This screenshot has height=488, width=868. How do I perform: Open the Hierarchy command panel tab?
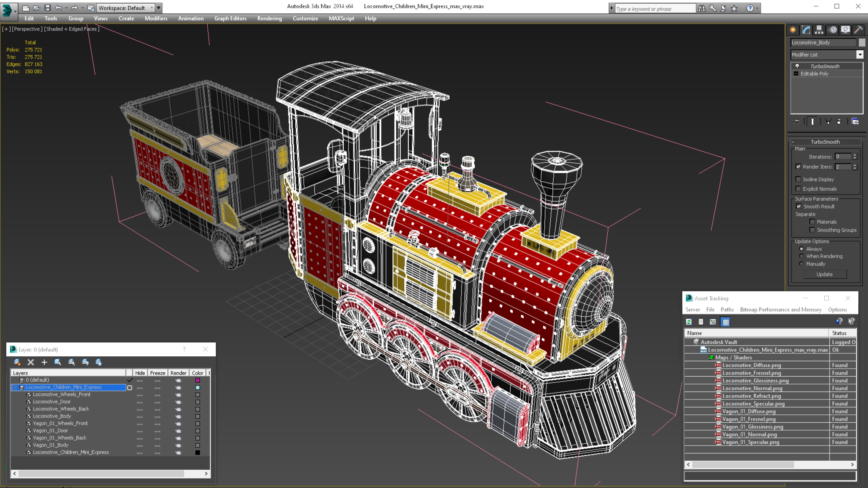pos(819,30)
